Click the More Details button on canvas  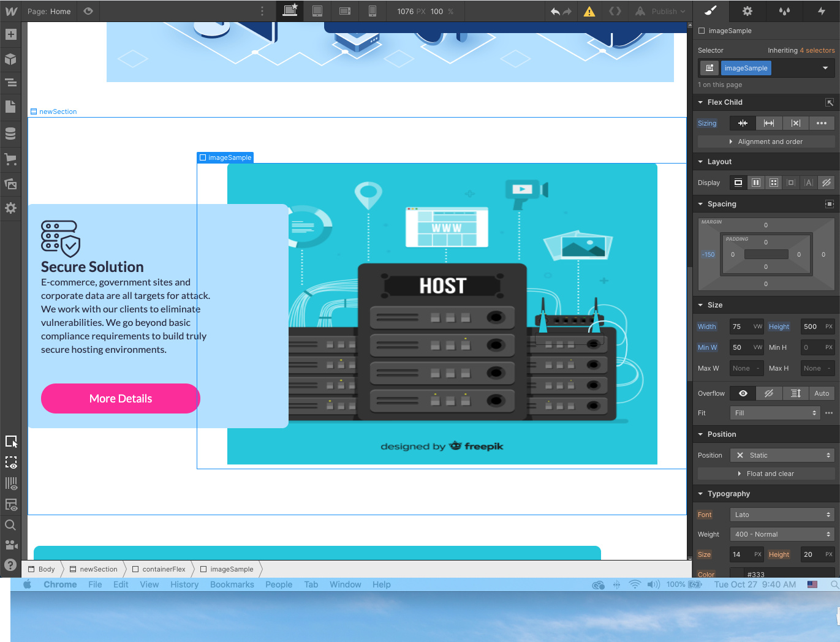pyautogui.click(x=121, y=398)
